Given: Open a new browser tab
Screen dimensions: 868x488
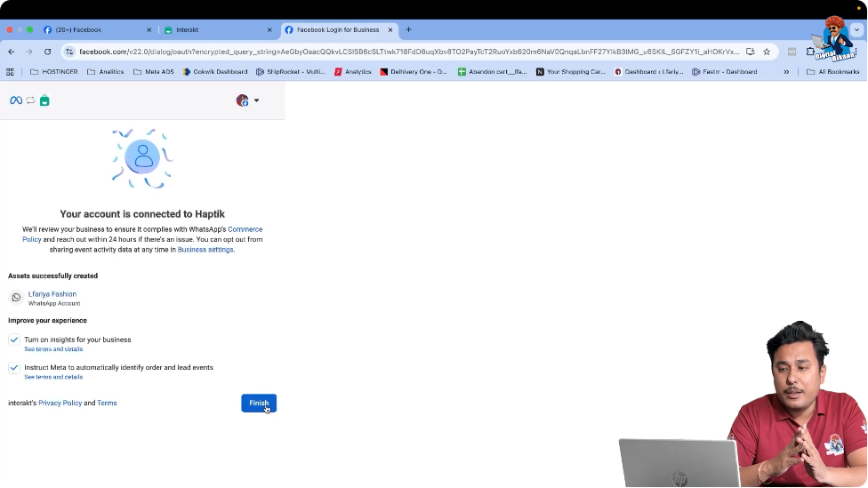Looking at the screenshot, I should 408,30.
